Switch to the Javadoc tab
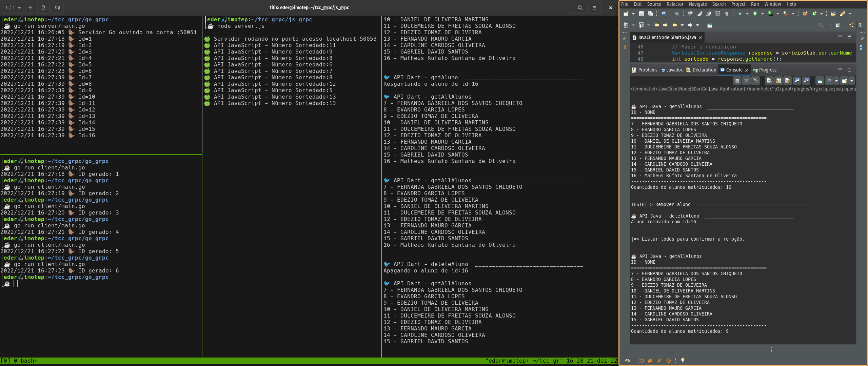Image resolution: width=868 pixels, height=366 pixels. click(672, 70)
